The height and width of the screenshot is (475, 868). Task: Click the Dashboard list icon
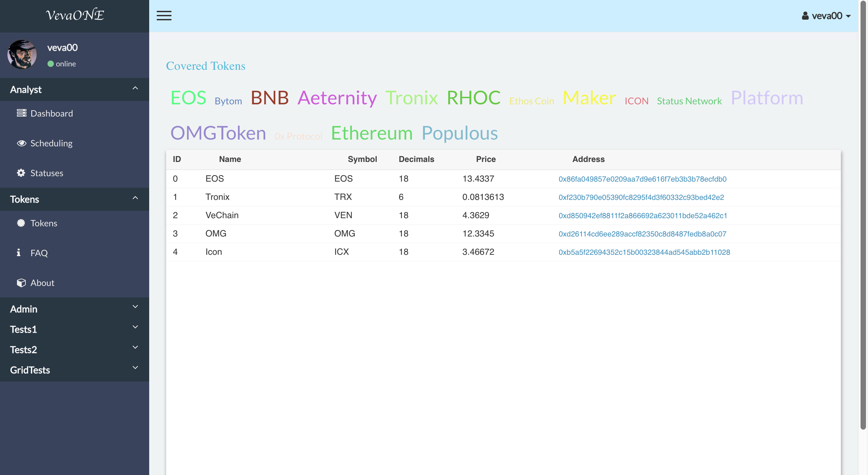tap(22, 113)
